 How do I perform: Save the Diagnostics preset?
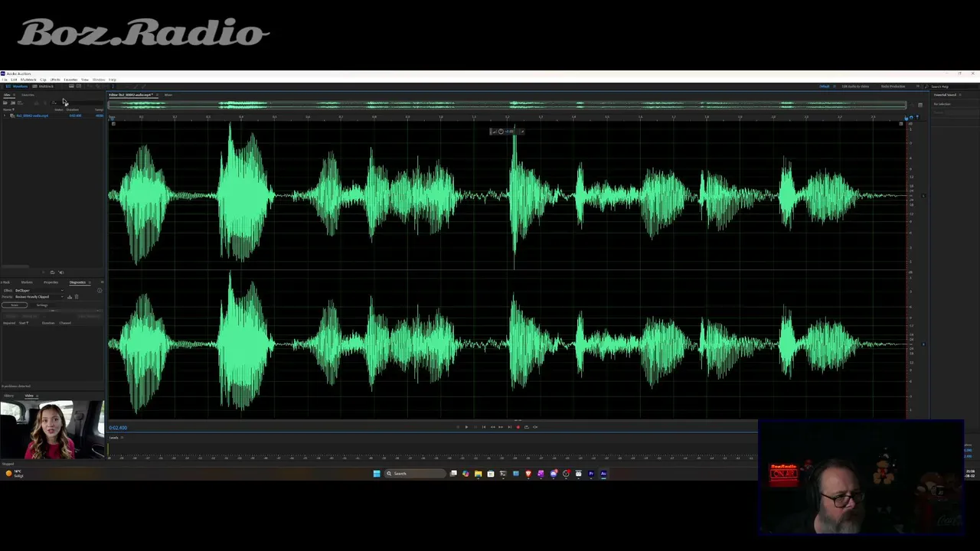[x=70, y=297]
